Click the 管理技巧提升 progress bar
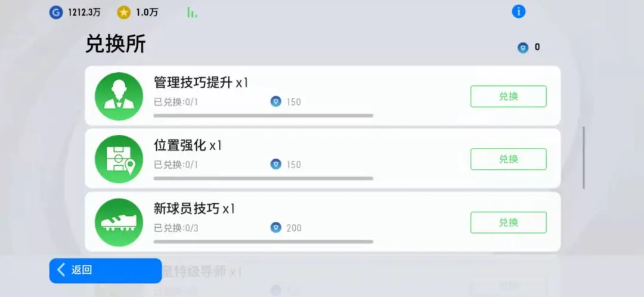Screen dimensions: 644x297 pyautogui.click(x=263, y=116)
